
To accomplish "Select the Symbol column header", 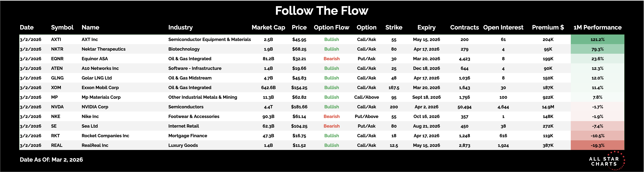I will pyautogui.click(x=62, y=27).
